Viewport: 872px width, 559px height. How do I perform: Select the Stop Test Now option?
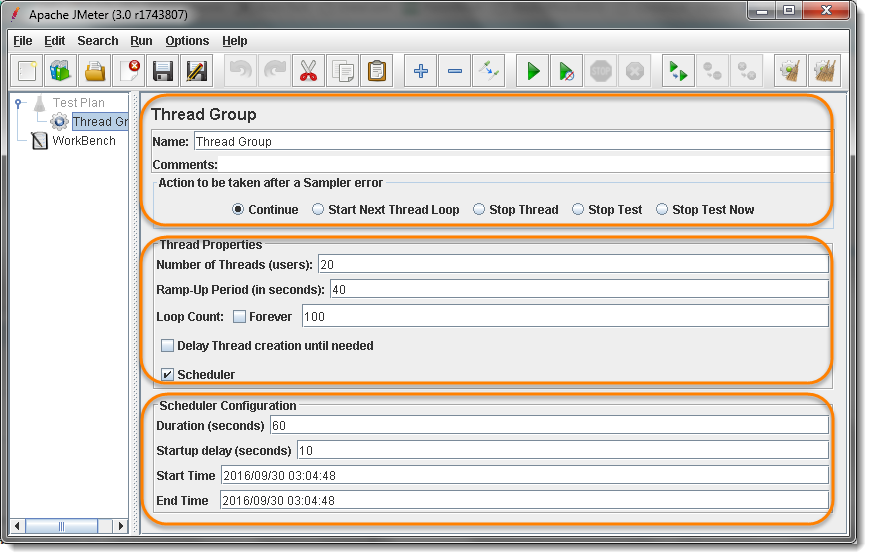pyautogui.click(x=662, y=210)
